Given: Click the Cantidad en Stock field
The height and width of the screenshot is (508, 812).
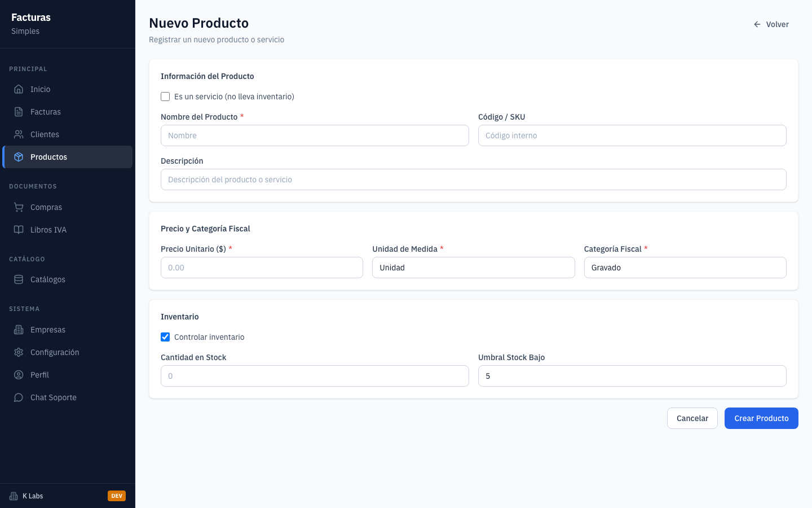Looking at the screenshot, I should (x=315, y=376).
